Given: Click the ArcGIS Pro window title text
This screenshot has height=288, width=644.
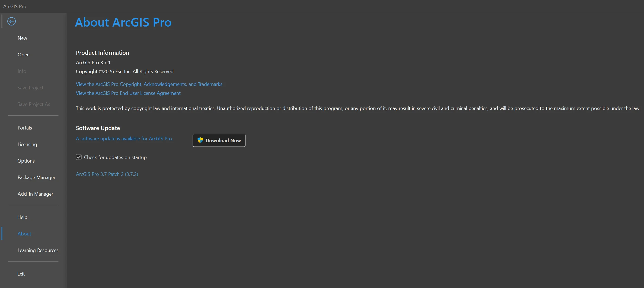Looking at the screenshot, I should coord(15,6).
